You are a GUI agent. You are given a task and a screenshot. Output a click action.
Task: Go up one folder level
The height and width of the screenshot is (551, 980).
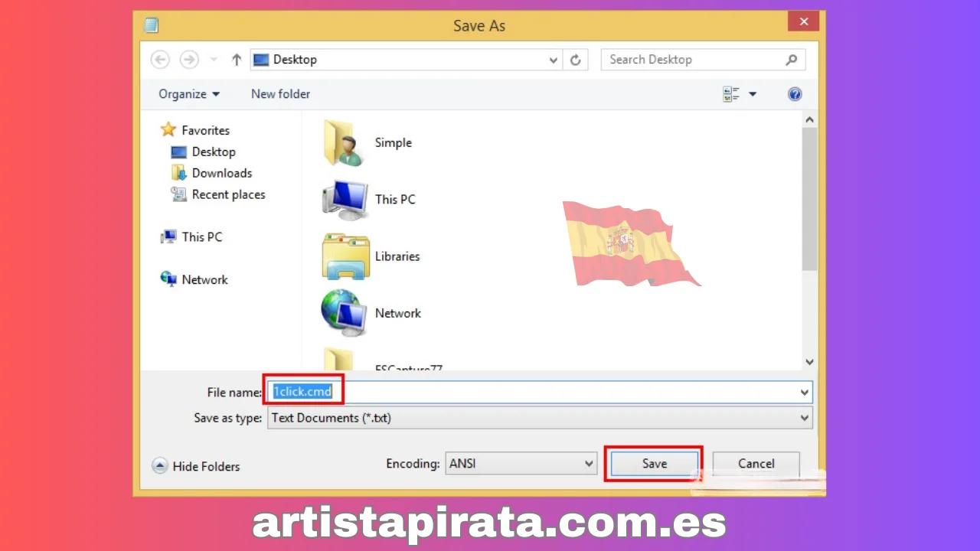[x=237, y=59]
